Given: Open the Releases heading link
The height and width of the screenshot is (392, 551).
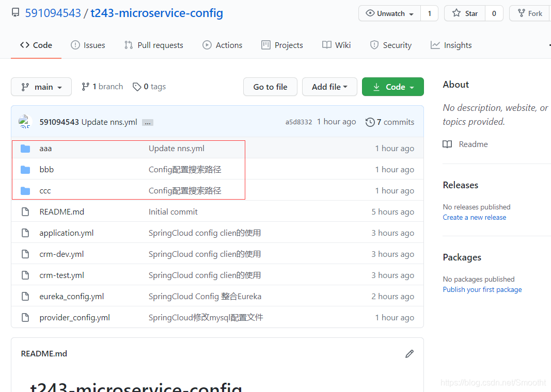Looking at the screenshot, I should tap(460, 185).
